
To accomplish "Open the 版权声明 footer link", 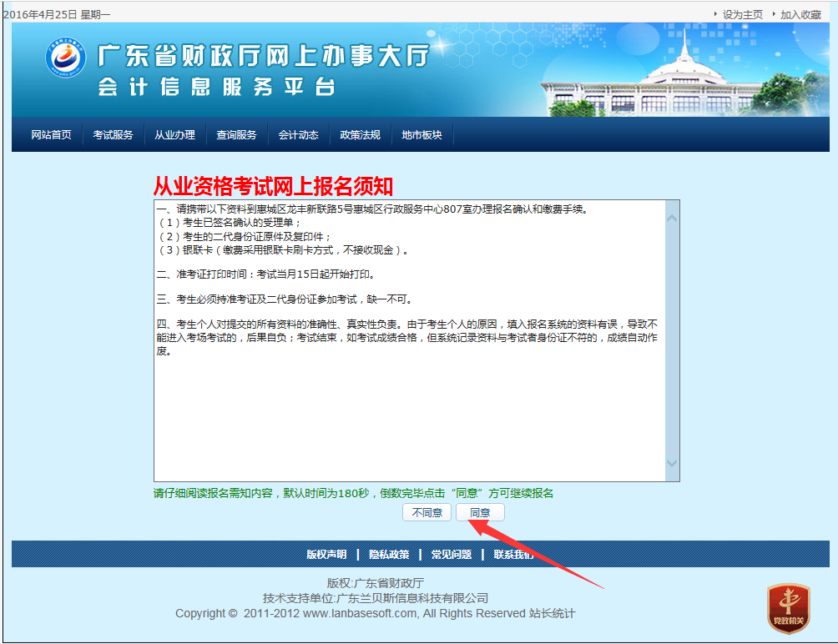I will [326, 555].
